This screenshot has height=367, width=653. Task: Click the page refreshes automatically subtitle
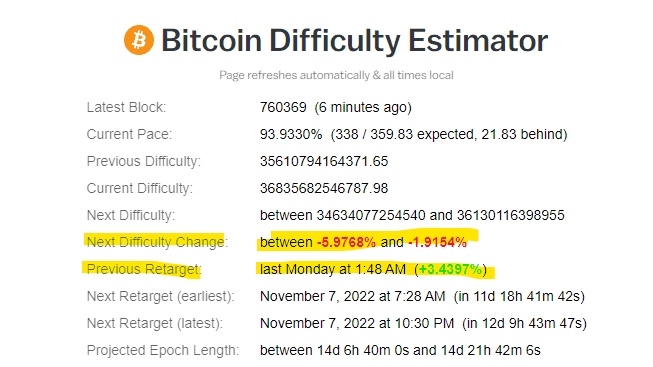tap(336, 75)
